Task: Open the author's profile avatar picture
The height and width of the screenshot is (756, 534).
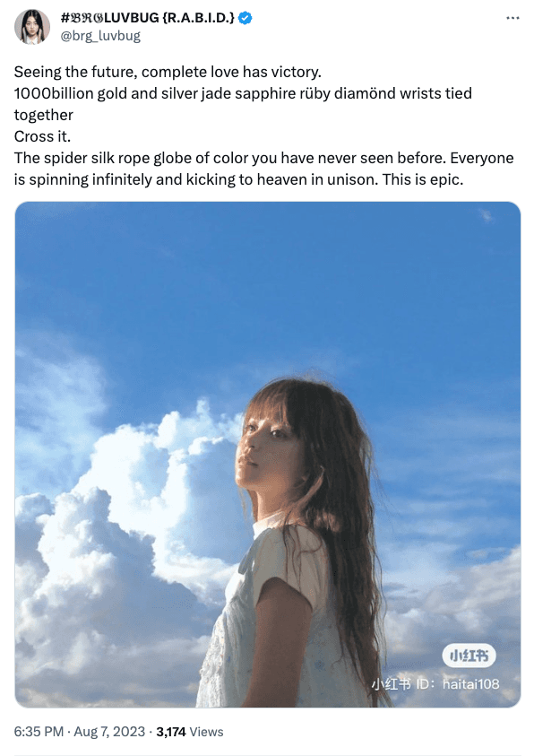Action: [x=31, y=27]
